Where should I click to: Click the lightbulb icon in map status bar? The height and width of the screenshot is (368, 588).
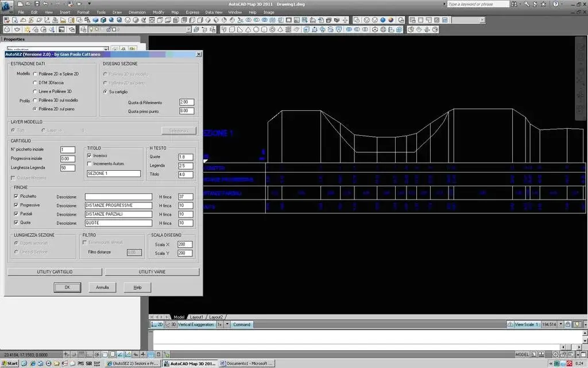[x=577, y=324]
